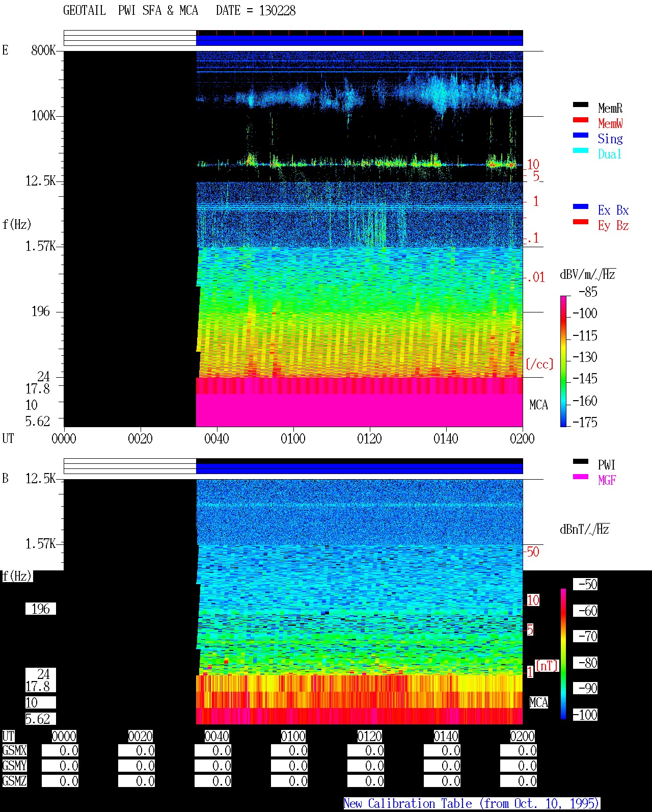The image size is (652, 812).
Task: Click the blue mode bar above the B spectrogram
Action: [360, 468]
